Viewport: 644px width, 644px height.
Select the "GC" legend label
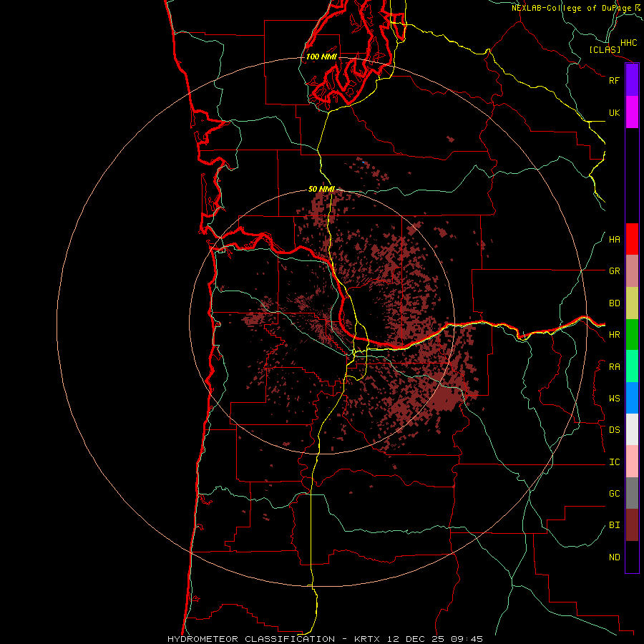[614, 494]
